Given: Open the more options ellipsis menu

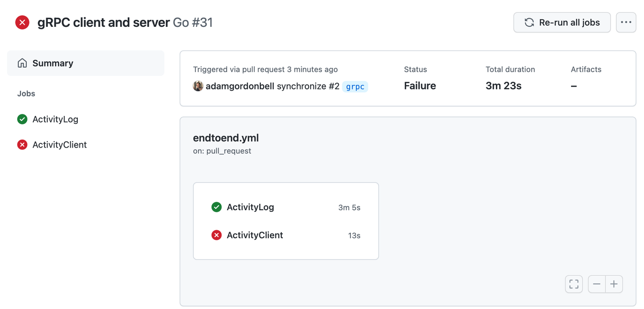Looking at the screenshot, I should [626, 23].
